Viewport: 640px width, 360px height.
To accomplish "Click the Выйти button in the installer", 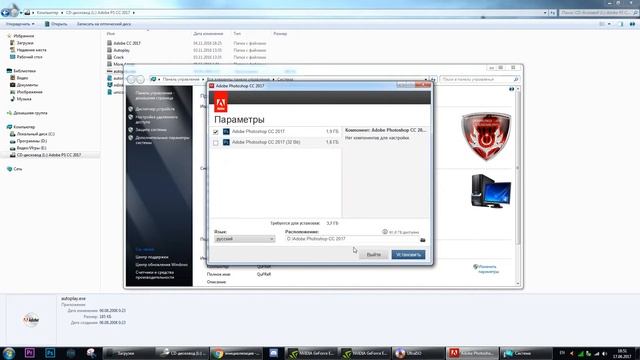I will click(373, 255).
